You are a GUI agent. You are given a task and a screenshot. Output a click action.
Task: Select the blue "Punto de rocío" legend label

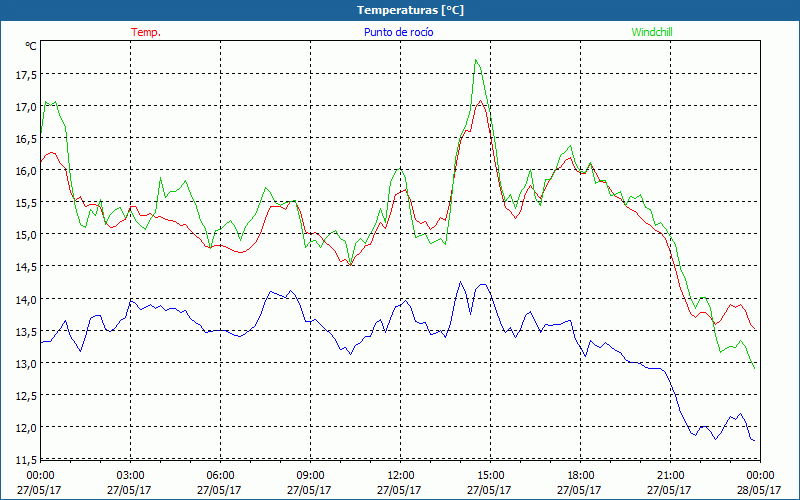[398, 32]
